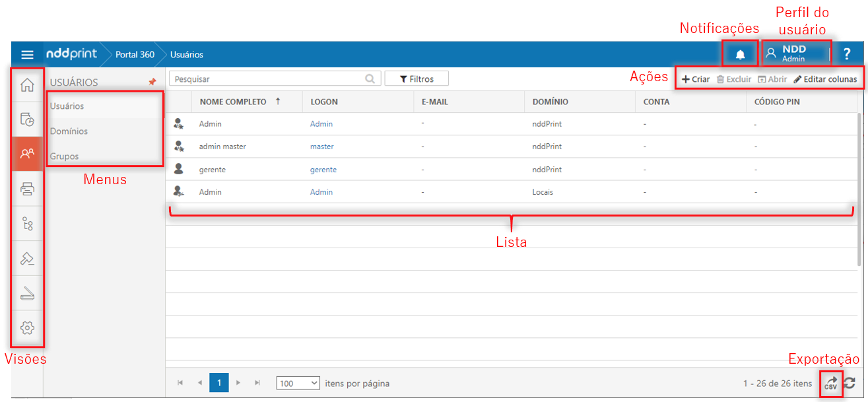Click the Pesquisar search field
868x402 pixels.
[x=267, y=79]
